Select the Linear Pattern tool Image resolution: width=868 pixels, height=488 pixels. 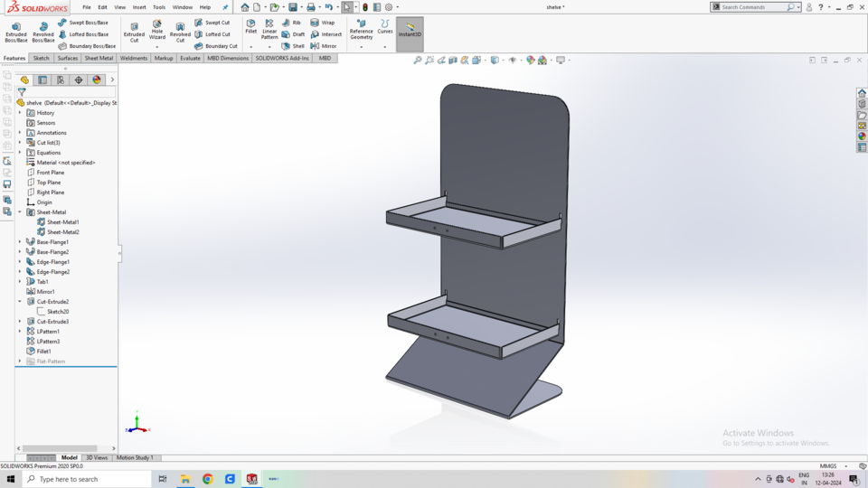tap(269, 29)
